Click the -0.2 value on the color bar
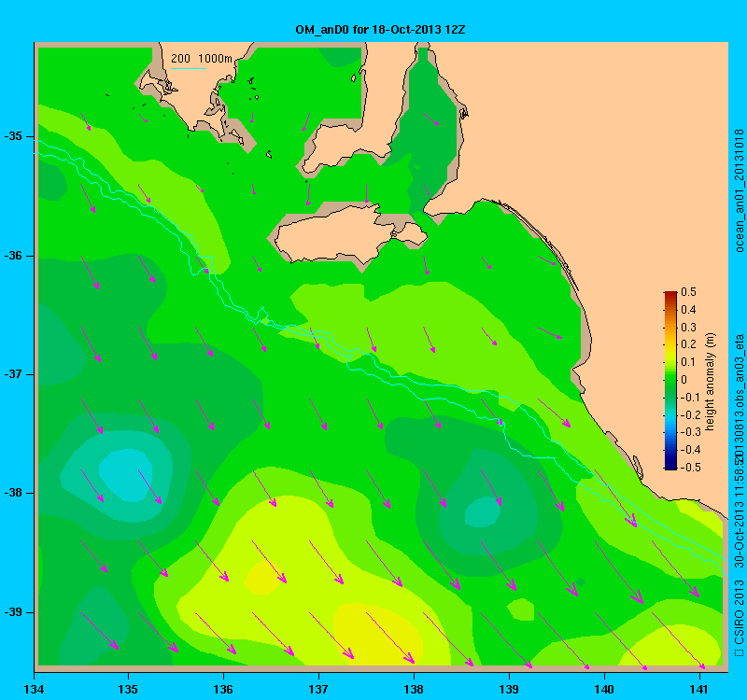The width and height of the screenshot is (747, 700). [x=689, y=414]
